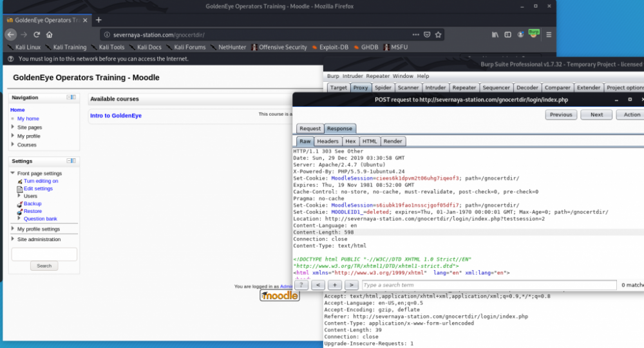The width and height of the screenshot is (644, 348).
Task: Collapse Front page settings tree node
Action: (13, 173)
